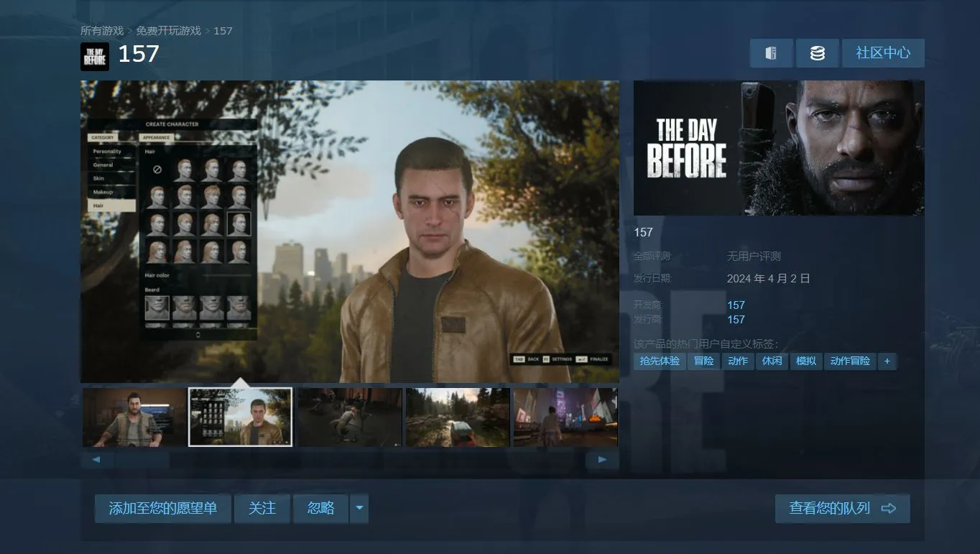Open the book-shaped icon button beside the stacked-discs button
Image resolution: width=980 pixels, height=554 pixels.
pos(772,53)
